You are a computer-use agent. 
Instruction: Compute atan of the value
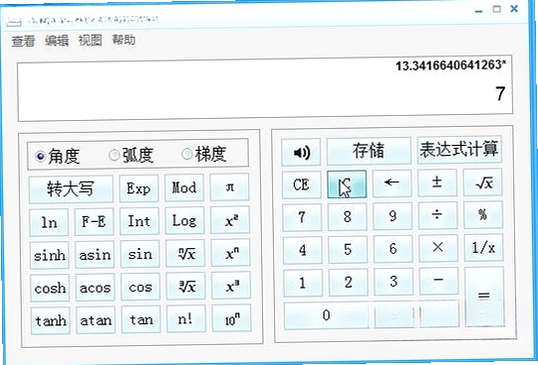(x=96, y=320)
